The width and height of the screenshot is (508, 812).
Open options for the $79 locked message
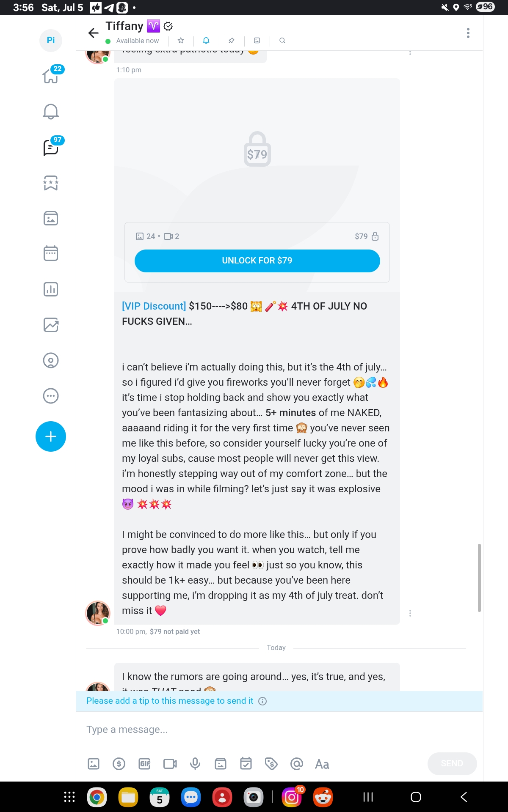click(x=410, y=613)
